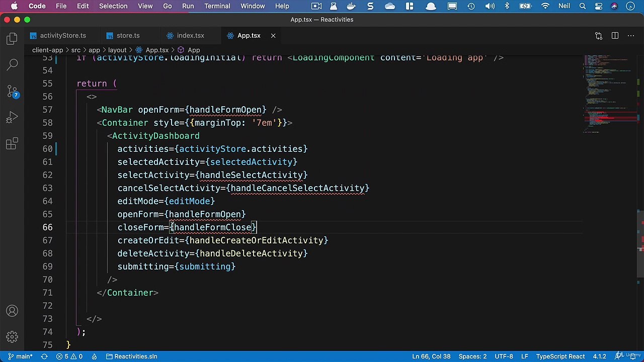Change file encoding UTF-8

tap(504, 356)
